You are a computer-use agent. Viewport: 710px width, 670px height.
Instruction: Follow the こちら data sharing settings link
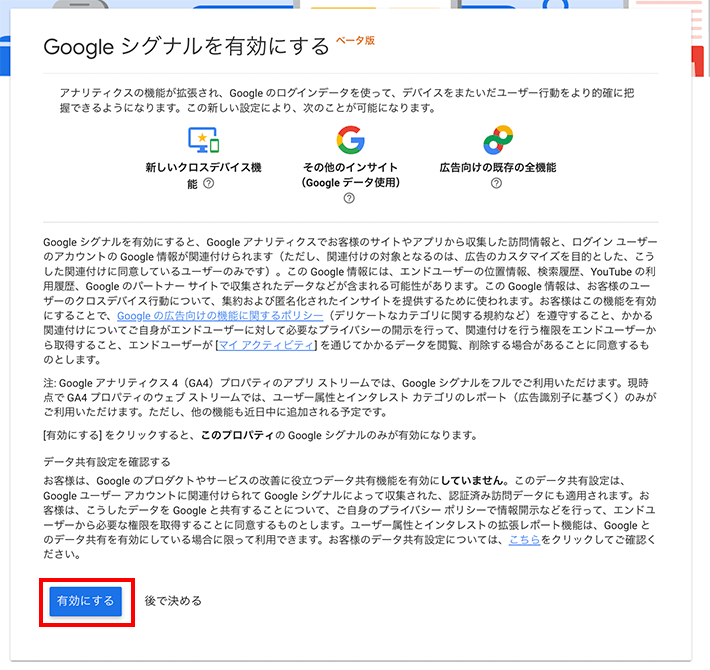coord(524,540)
